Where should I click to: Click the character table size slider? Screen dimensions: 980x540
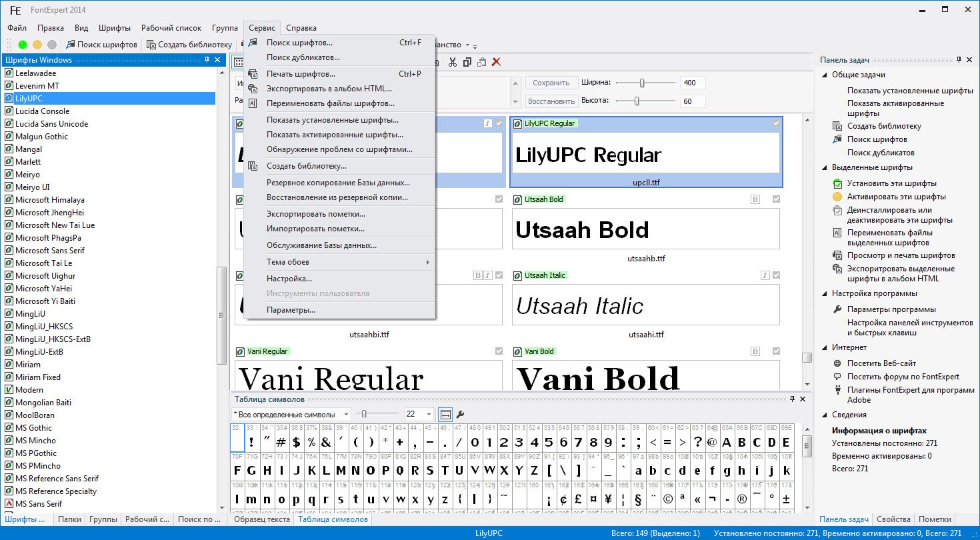point(377,415)
